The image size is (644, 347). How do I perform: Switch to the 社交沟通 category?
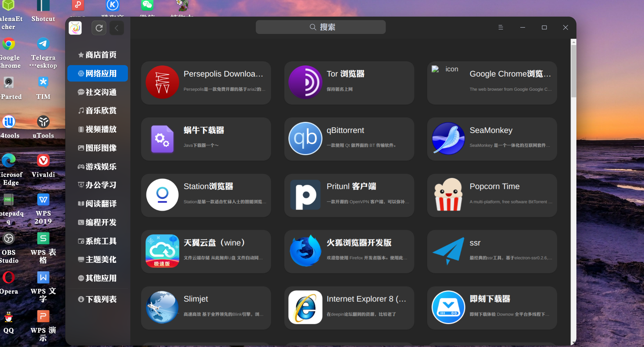click(x=97, y=92)
